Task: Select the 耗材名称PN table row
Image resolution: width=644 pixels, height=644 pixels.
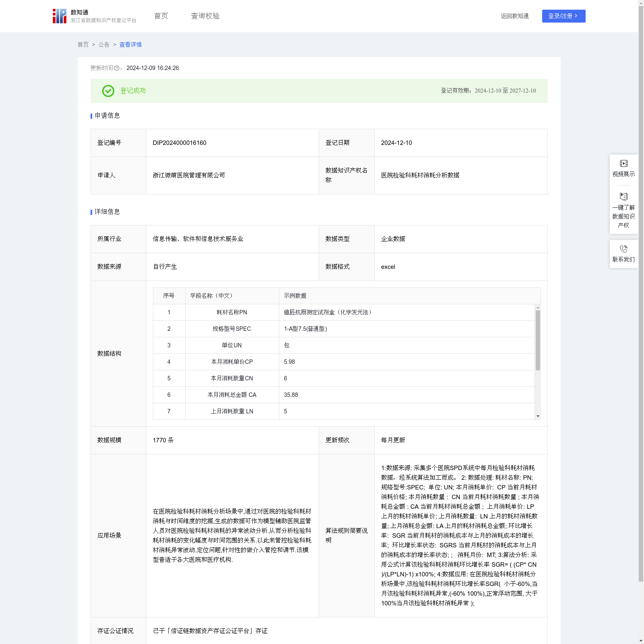Action: [x=232, y=312]
